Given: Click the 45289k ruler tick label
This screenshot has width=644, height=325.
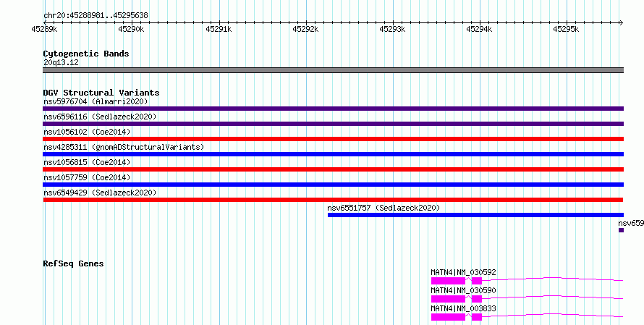Looking at the screenshot, I should [44, 30].
